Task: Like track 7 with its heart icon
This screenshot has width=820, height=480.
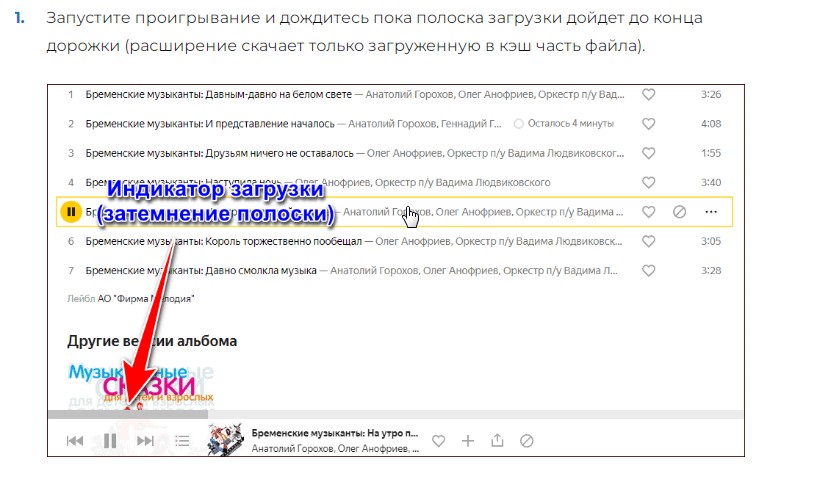Action: 648,271
